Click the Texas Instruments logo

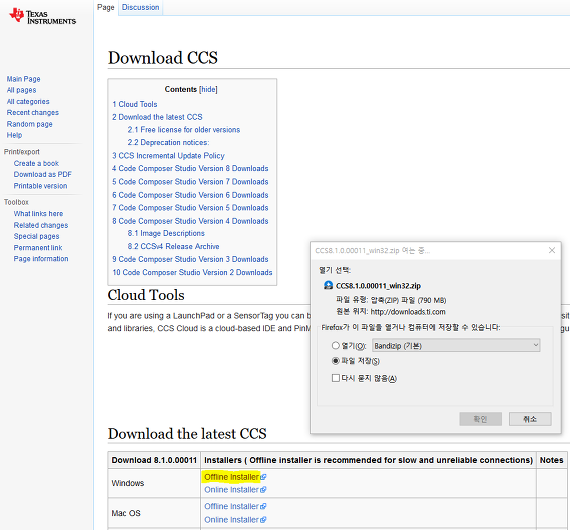pyautogui.click(x=42, y=16)
